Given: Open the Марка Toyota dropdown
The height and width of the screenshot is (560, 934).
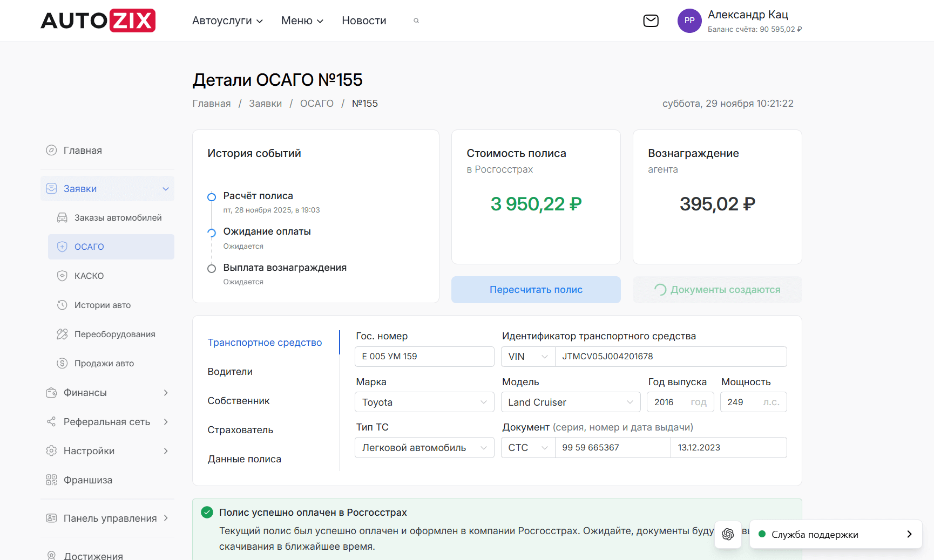Looking at the screenshot, I should point(424,402).
